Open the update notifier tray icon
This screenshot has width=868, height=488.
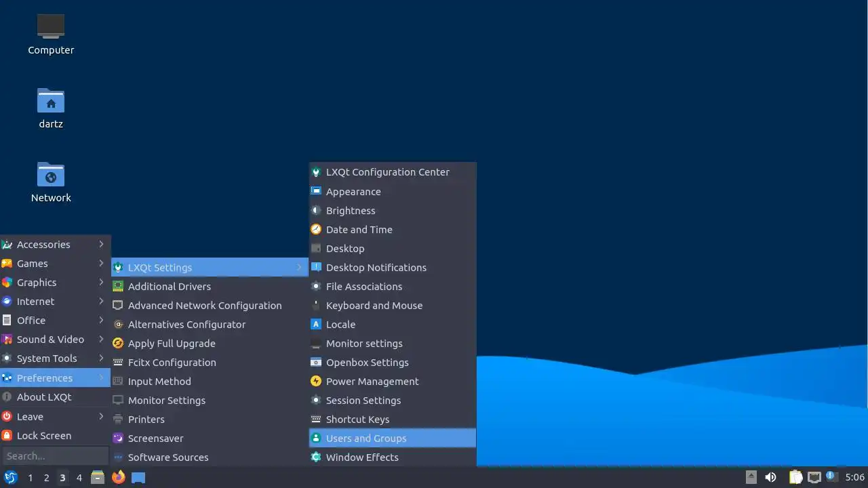tap(831, 477)
